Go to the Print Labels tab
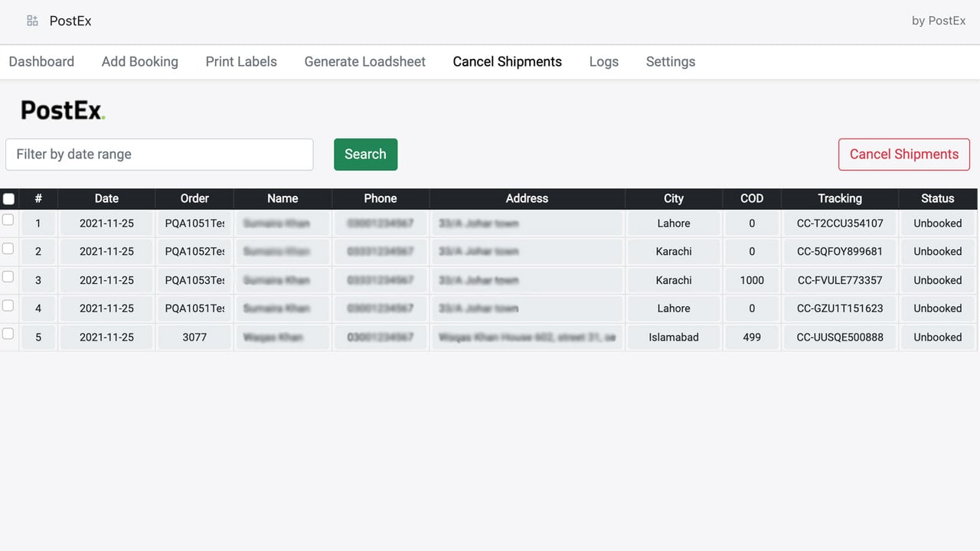 (x=241, y=62)
